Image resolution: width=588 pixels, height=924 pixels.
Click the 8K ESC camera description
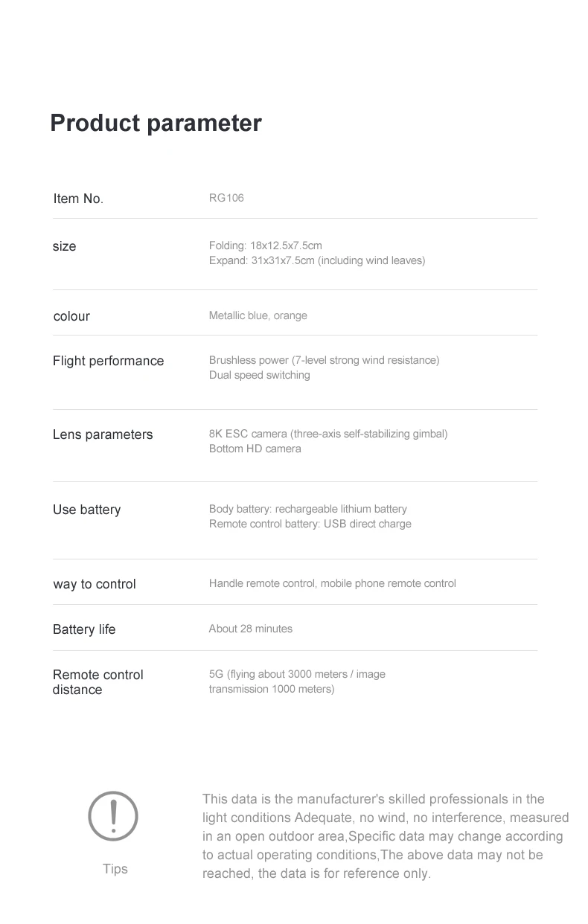(x=328, y=434)
